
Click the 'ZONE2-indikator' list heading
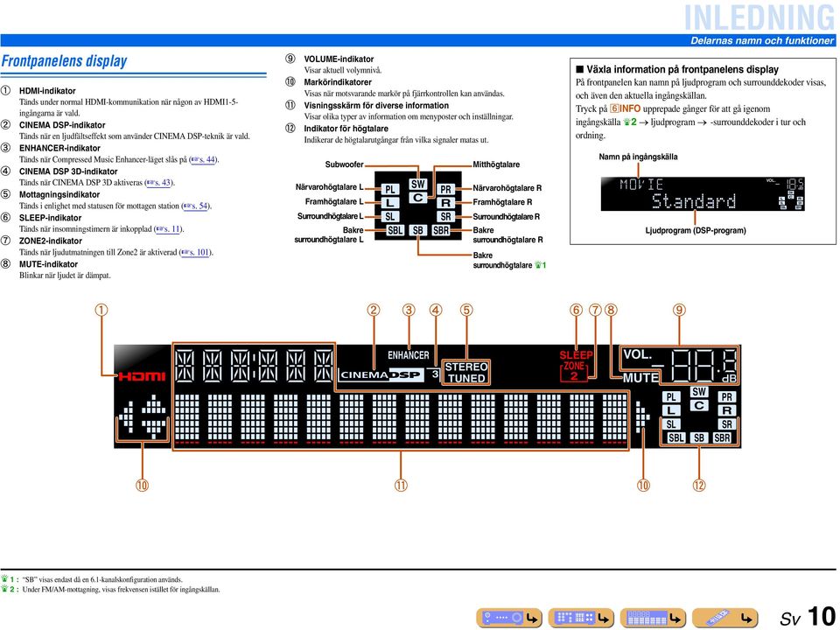pyautogui.click(x=51, y=241)
